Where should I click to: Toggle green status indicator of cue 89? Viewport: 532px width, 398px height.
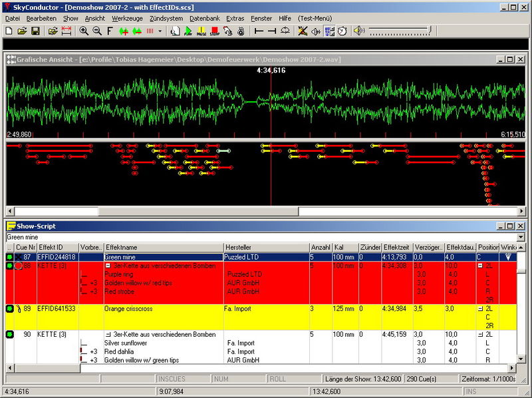(10, 309)
